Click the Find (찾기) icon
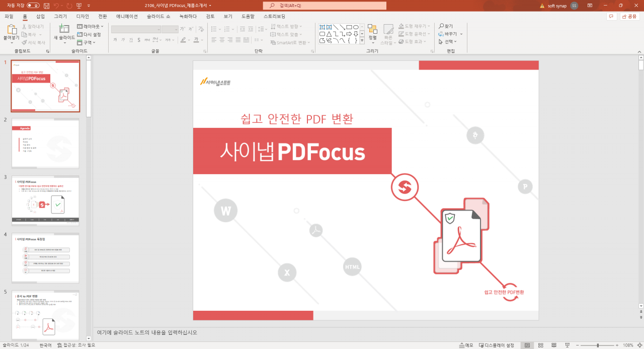644x349 pixels. point(447,26)
